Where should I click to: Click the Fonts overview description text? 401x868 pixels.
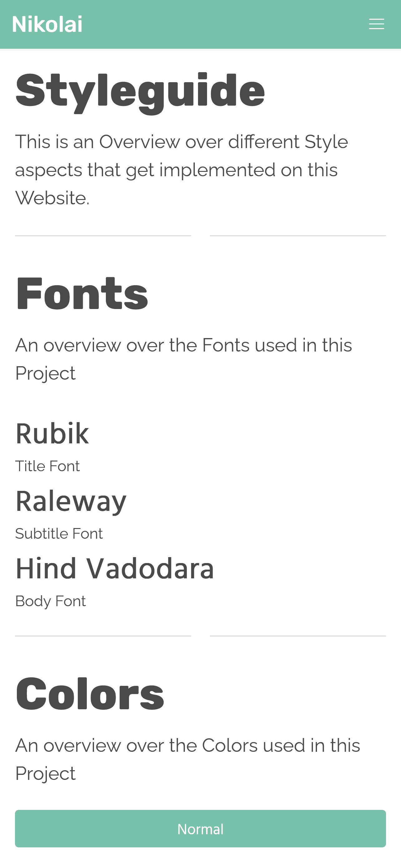click(184, 359)
